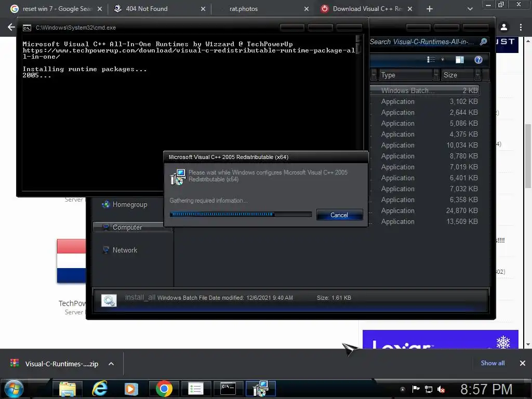
Task: Open the Type column filter dropdown
Action: click(x=436, y=75)
